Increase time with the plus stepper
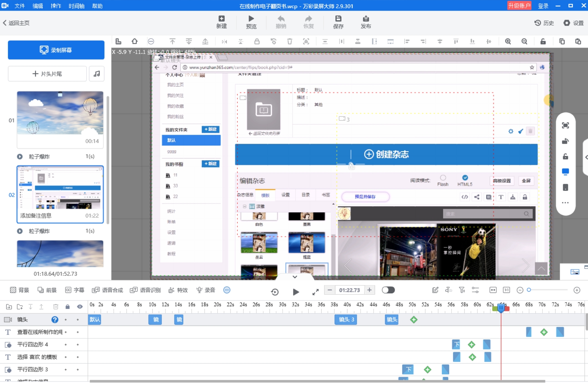The image size is (588, 386). 369,290
